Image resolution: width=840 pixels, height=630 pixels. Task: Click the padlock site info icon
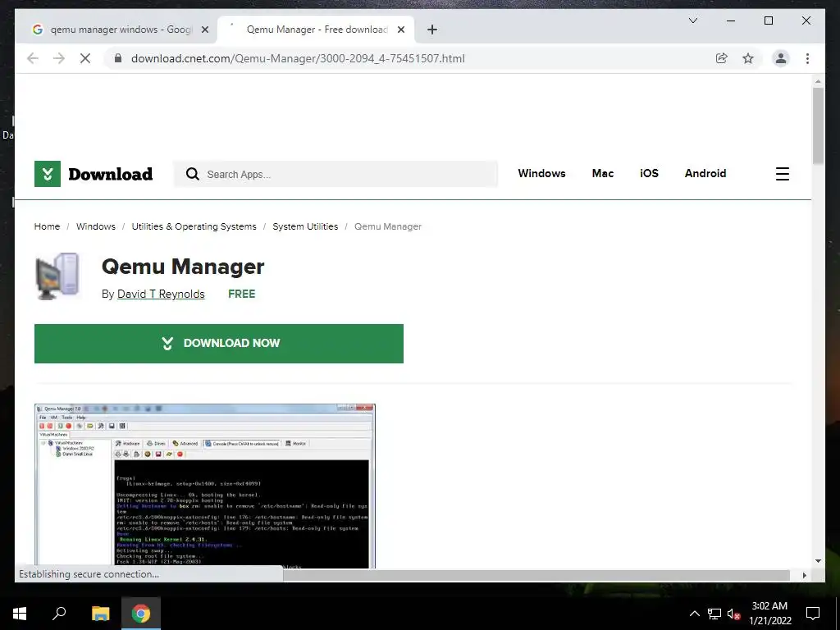(x=118, y=58)
